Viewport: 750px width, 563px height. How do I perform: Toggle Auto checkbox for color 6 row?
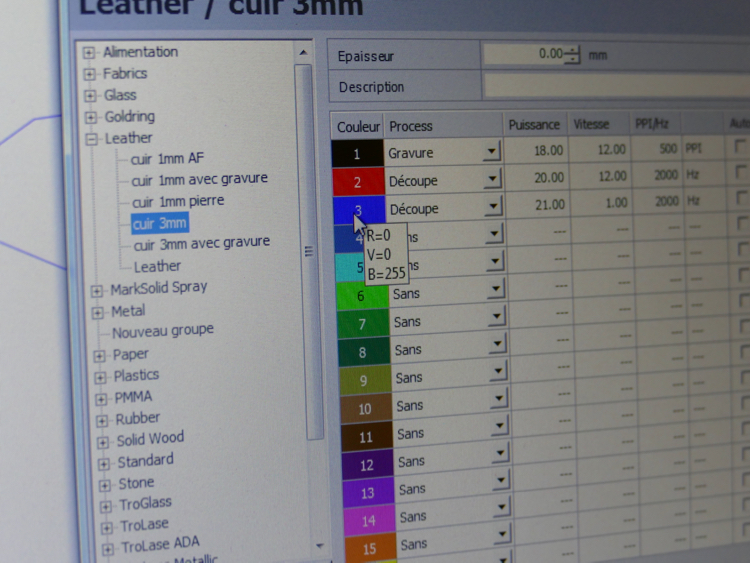tap(744, 275)
